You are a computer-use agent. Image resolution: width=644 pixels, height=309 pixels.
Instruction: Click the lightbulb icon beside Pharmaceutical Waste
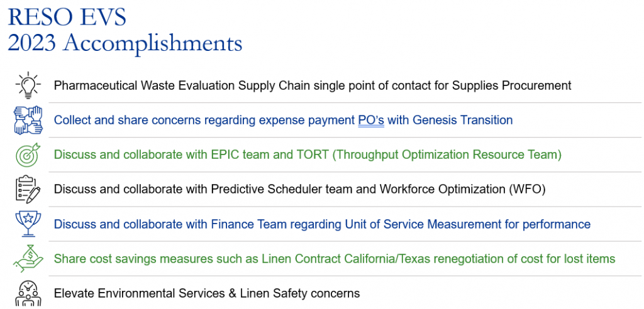(28, 85)
